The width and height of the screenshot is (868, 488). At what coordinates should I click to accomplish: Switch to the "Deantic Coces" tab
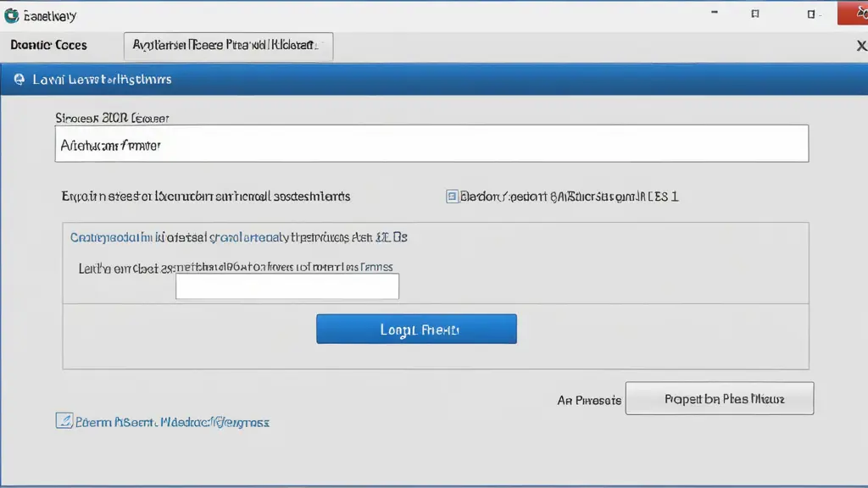pyautogui.click(x=48, y=46)
